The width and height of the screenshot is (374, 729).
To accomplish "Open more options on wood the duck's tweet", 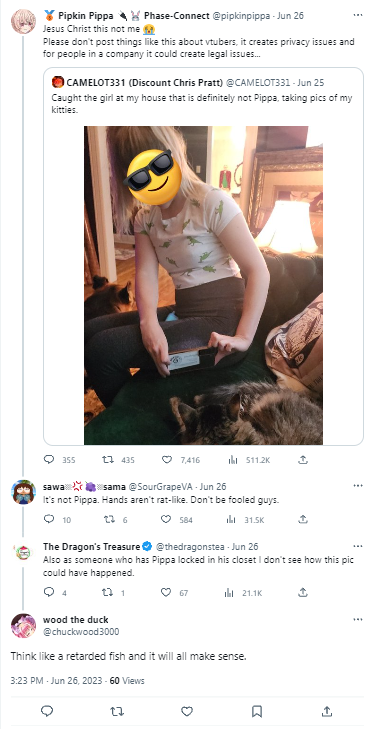I will click(358, 620).
